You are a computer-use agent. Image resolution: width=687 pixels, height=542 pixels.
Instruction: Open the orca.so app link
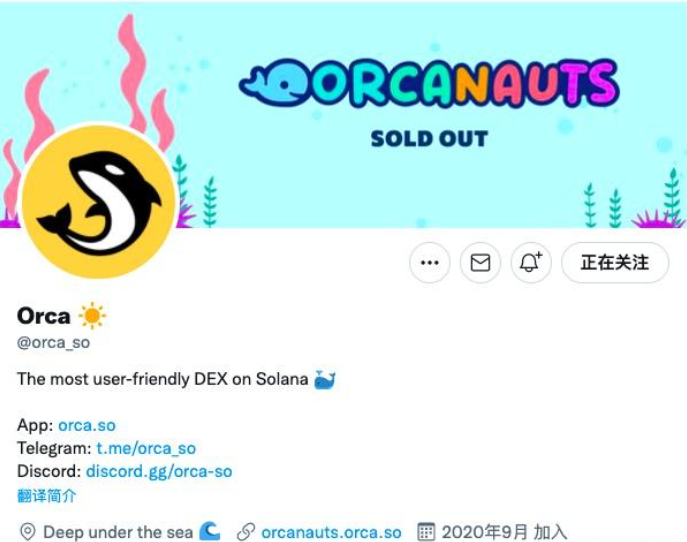pos(87,425)
